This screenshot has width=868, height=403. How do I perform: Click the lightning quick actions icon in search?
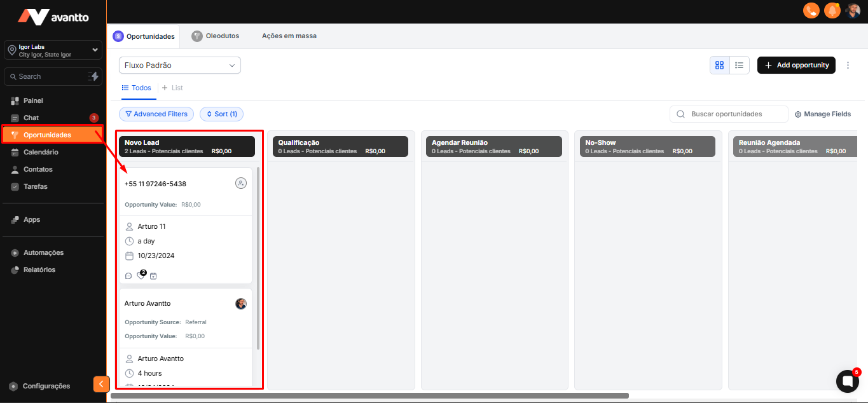click(93, 76)
